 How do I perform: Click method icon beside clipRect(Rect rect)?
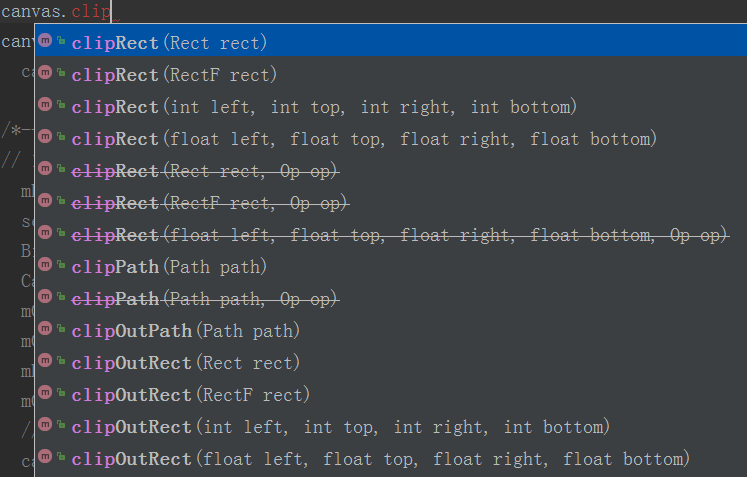tap(45, 40)
